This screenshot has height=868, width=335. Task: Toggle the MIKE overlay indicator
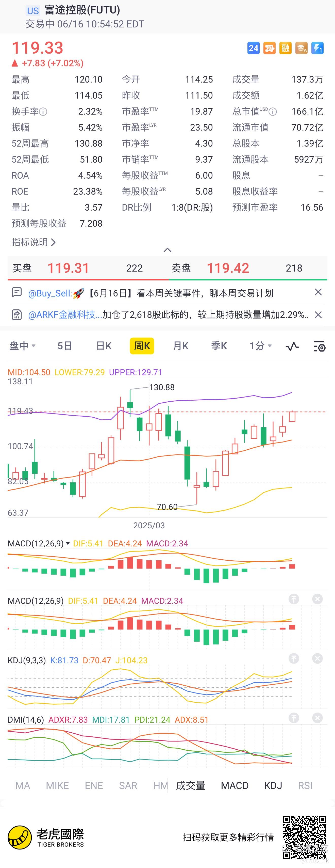point(57,785)
